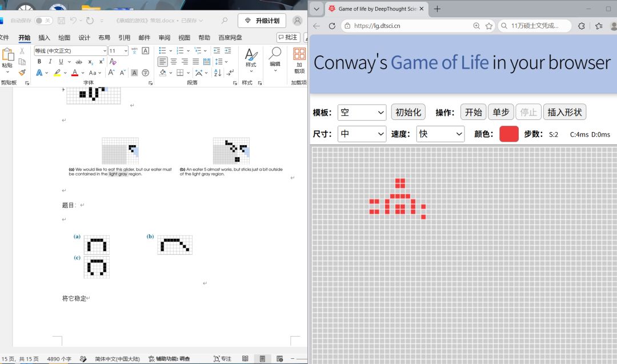
Task: Center align the paragraph
Action: click(174, 62)
